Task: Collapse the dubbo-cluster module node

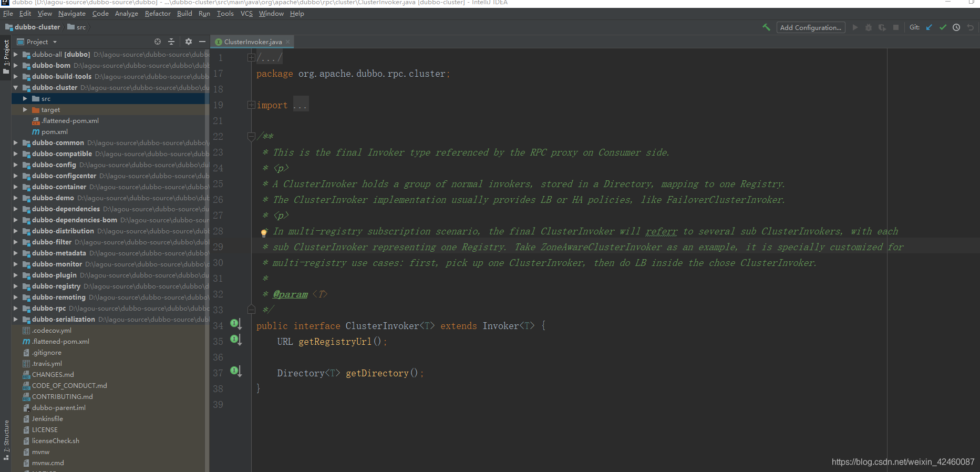Action: pyautogui.click(x=16, y=88)
